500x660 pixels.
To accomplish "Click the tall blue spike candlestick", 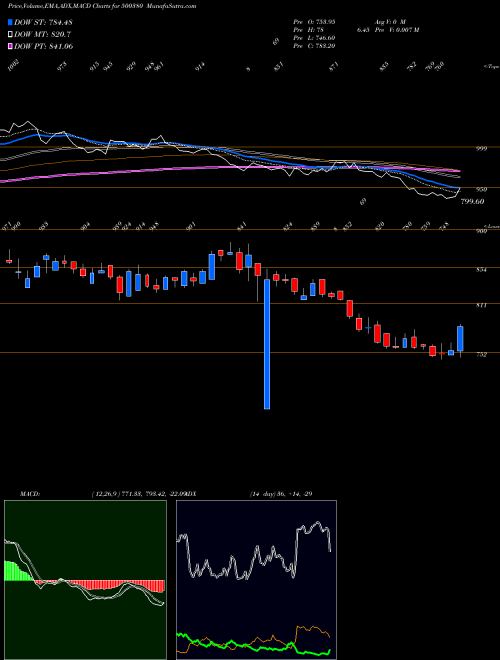I will point(267,344).
